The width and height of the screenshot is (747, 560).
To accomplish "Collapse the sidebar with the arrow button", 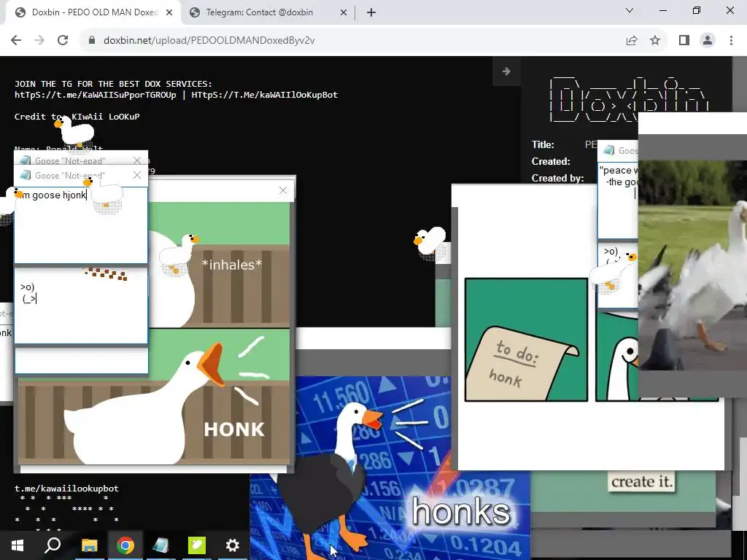I will (506, 71).
